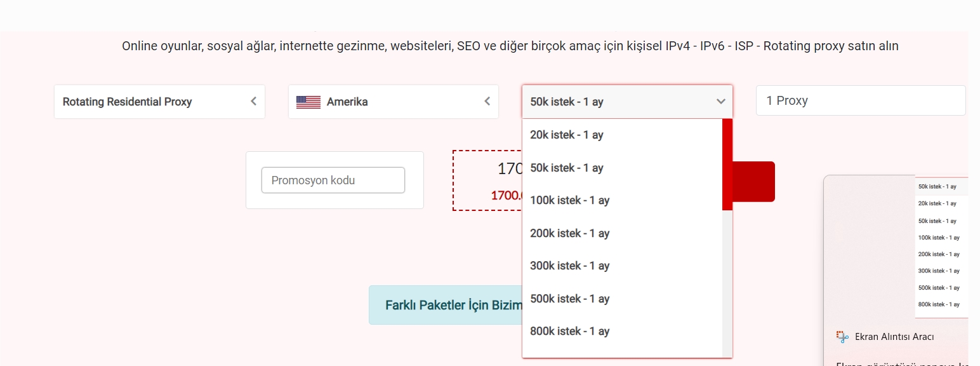
Task: Expand the Rotating Residential Proxy dropdown
Action: (x=159, y=102)
